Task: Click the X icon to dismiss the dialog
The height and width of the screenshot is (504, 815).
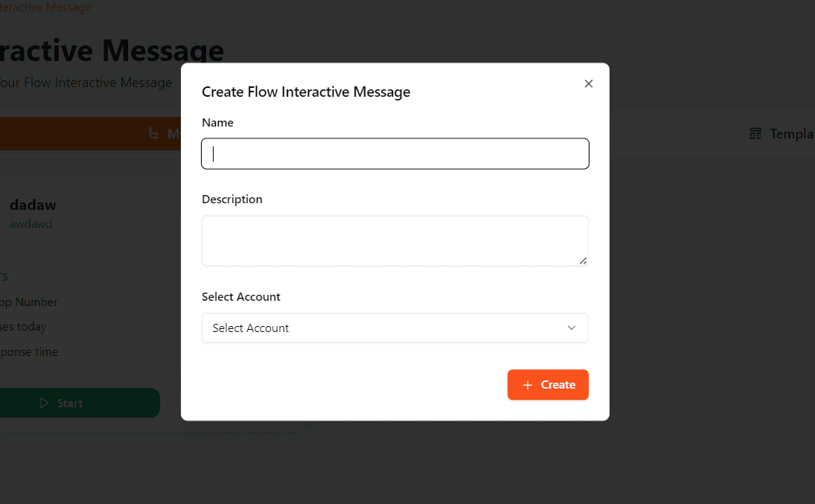Action: pyautogui.click(x=588, y=83)
